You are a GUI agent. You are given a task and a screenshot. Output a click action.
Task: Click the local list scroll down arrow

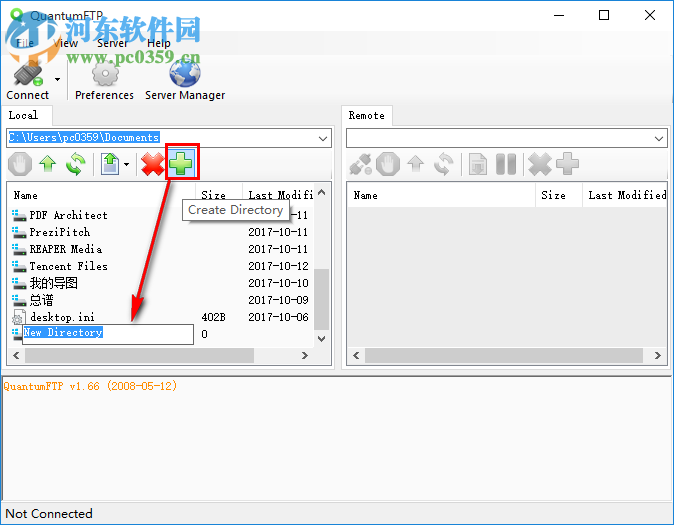click(x=322, y=339)
